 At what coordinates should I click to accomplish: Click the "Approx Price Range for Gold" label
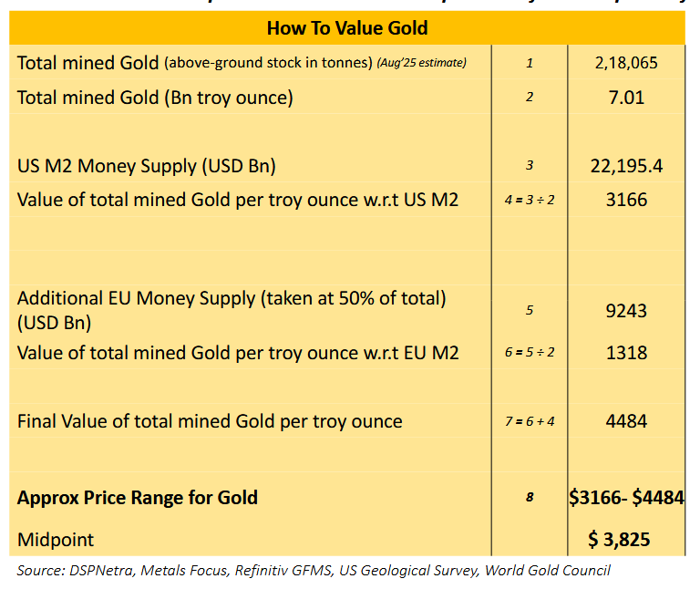click(x=138, y=498)
